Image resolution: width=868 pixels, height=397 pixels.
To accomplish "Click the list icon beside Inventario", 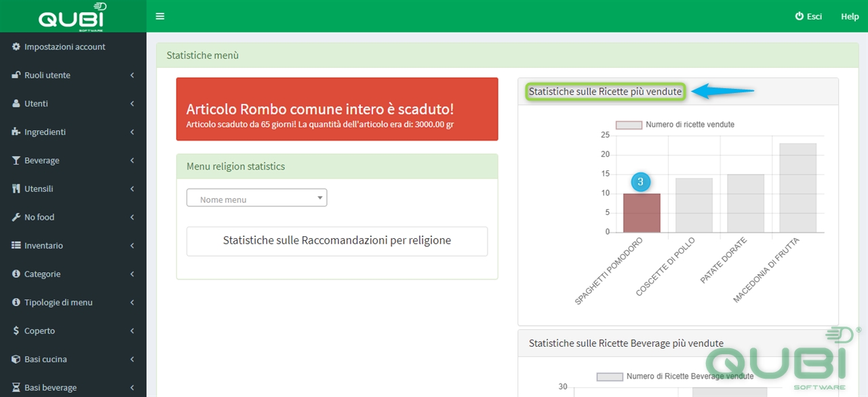I will [16, 246].
